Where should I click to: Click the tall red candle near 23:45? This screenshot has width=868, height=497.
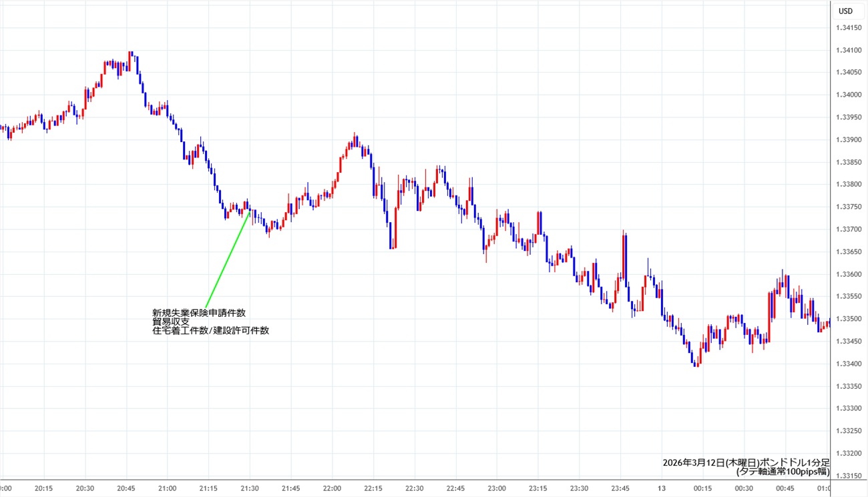625,257
